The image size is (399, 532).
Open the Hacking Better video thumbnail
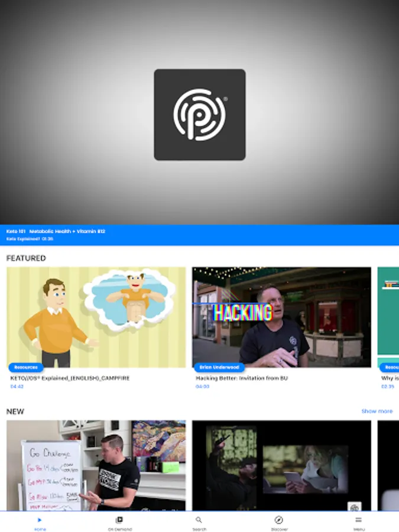click(x=281, y=317)
